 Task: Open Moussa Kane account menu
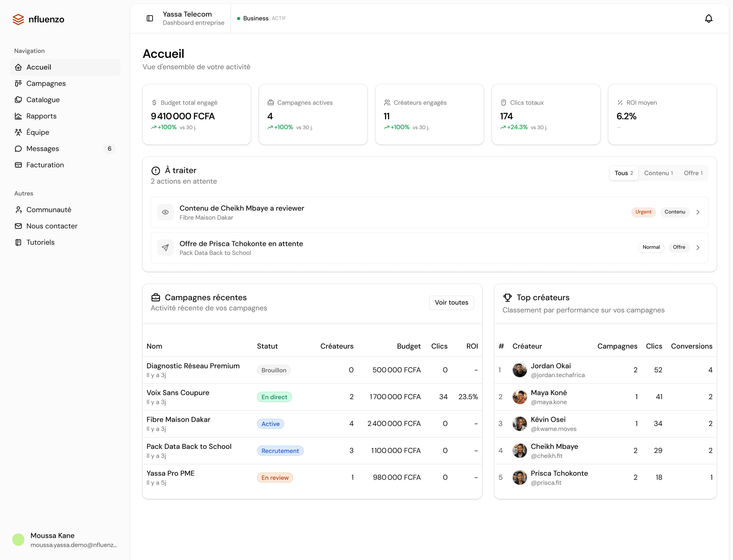tap(65, 540)
